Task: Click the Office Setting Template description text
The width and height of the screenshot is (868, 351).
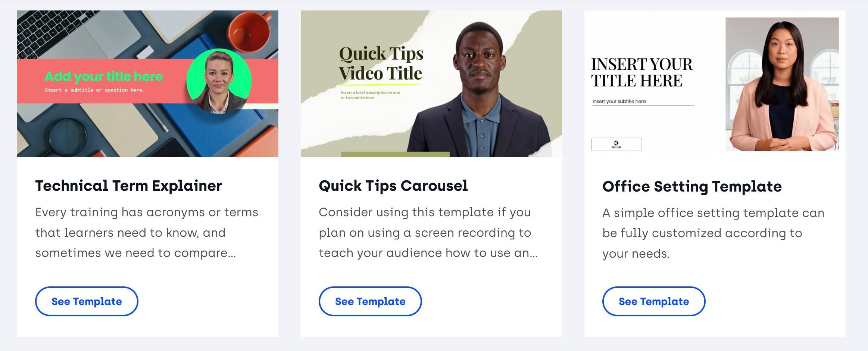Action: 713,233
